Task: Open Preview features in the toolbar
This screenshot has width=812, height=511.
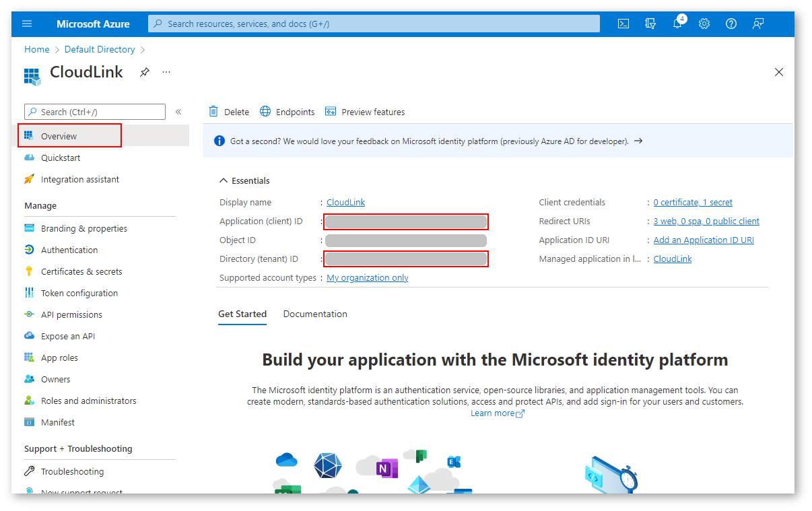Action: click(365, 112)
